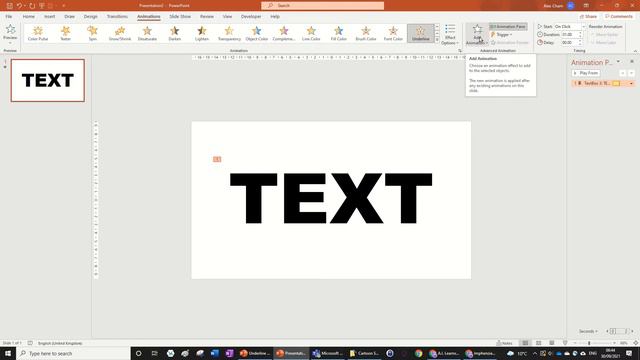Switch to Slide Sorter view icon

(539, 343)
